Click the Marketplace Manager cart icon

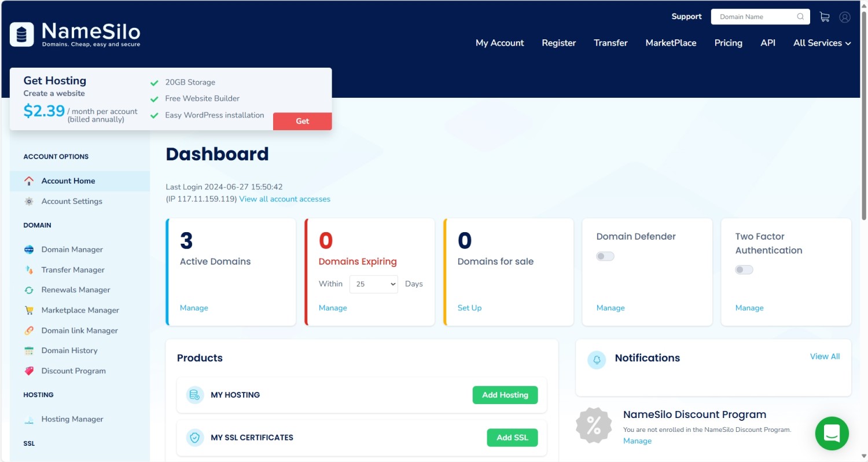[29, 310]
